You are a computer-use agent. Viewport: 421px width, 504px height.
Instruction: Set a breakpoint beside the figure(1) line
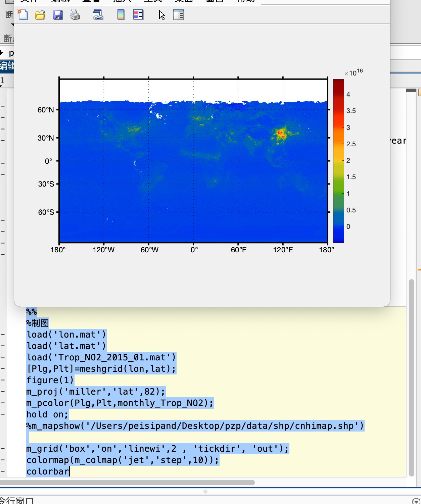(3, 380)
